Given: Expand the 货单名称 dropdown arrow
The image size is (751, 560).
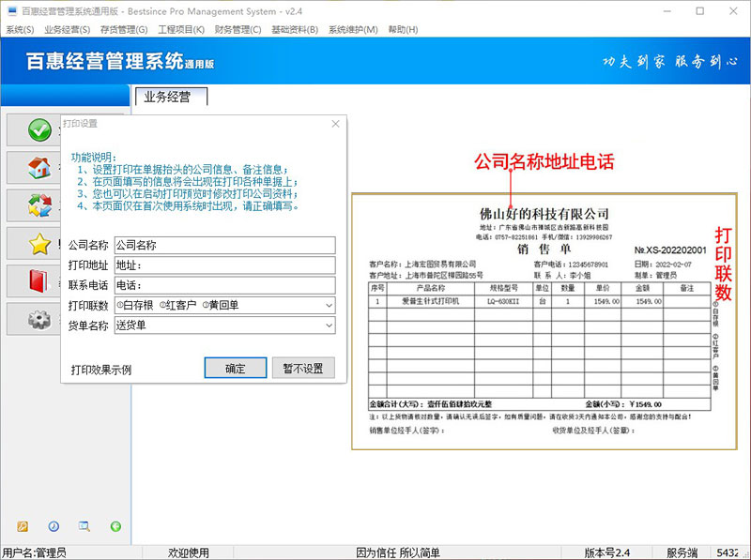Looking at the screenshot, I should pos(330,325).
